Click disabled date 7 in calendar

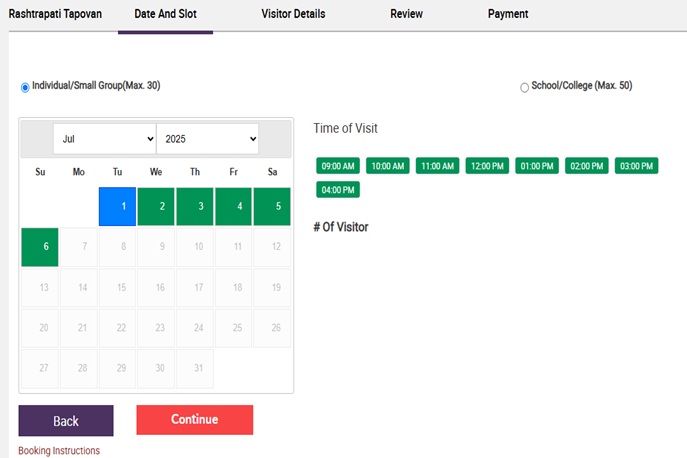coord(79,247)
